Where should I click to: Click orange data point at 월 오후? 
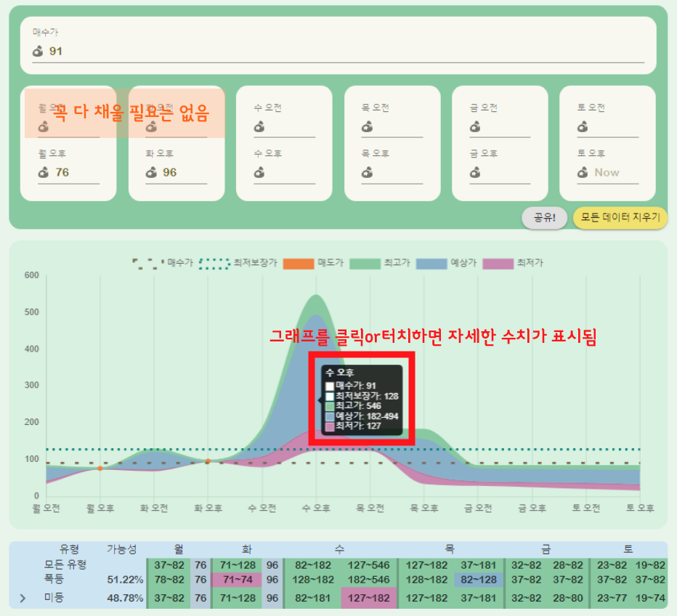coord(100,469)
